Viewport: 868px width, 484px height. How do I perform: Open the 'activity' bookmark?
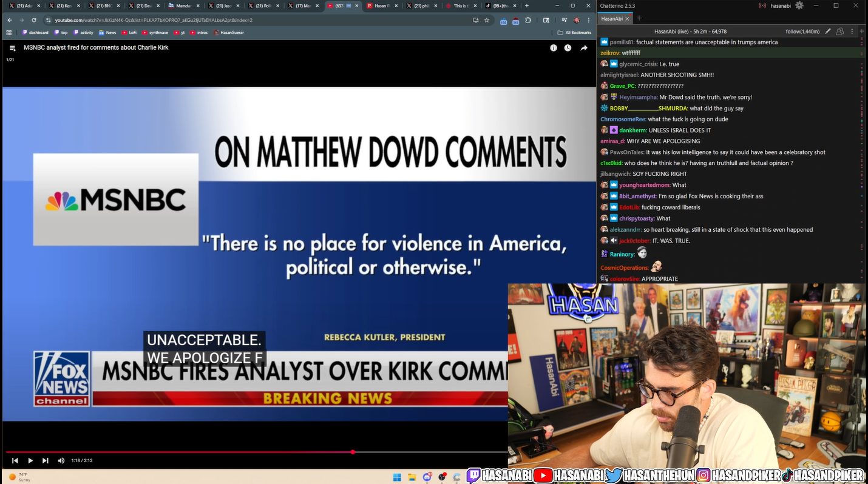coord(84,33)
